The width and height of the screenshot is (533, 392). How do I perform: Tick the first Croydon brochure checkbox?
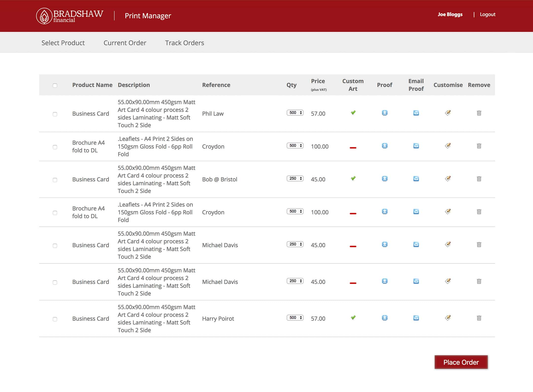coord(55,147)
